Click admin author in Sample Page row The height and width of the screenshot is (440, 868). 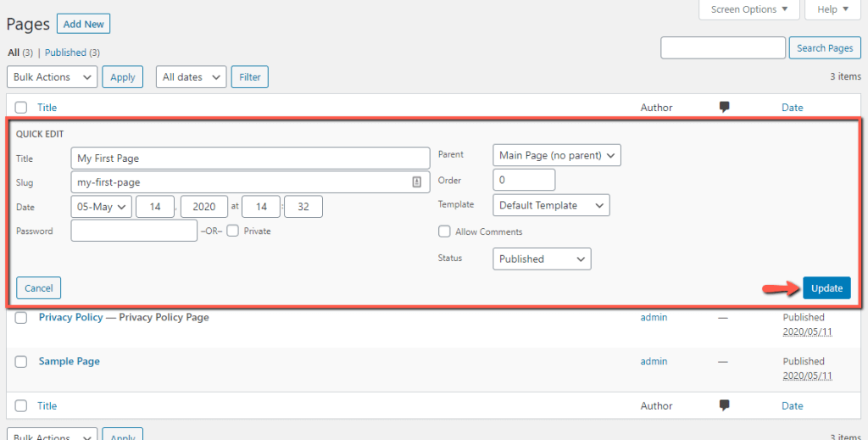(x=654, y=361)
